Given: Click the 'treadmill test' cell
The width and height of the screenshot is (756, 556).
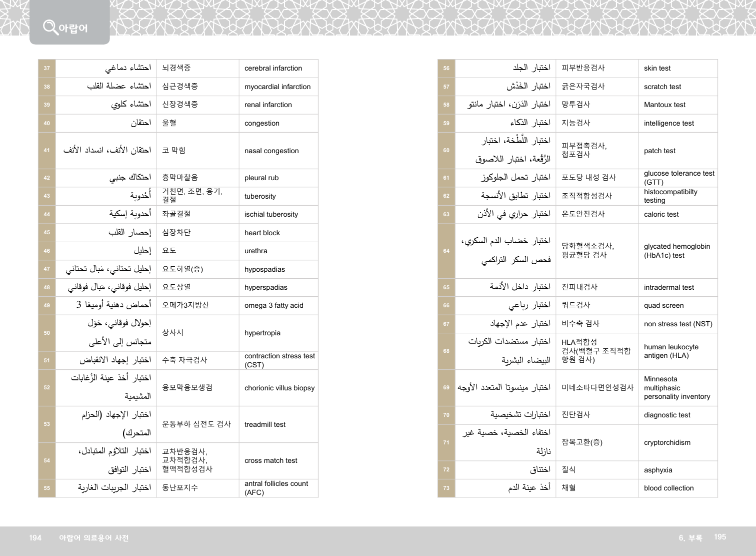Looking at the screenshot, I should point(265,424).
